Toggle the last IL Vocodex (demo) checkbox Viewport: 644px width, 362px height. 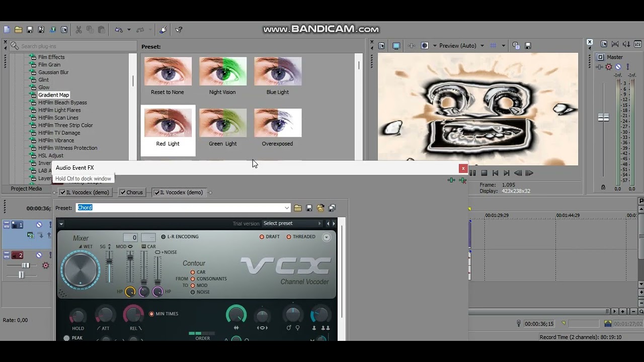tap(157, 193)
